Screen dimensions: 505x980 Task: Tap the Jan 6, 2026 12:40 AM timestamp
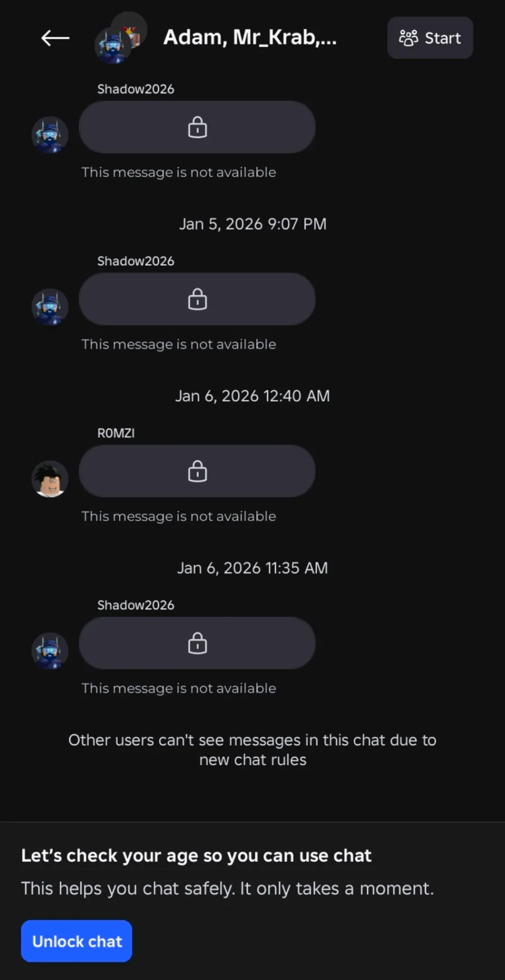[x=252, y=396]
